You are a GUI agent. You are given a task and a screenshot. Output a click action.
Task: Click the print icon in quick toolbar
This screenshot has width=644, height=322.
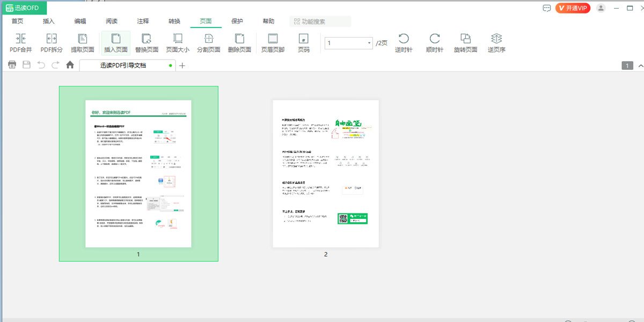click(12, 65)
